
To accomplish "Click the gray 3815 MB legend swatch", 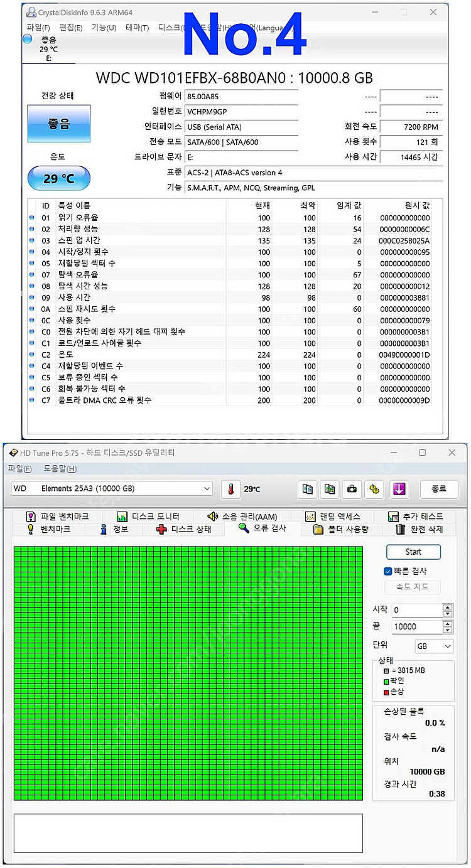I will (386, 670).
